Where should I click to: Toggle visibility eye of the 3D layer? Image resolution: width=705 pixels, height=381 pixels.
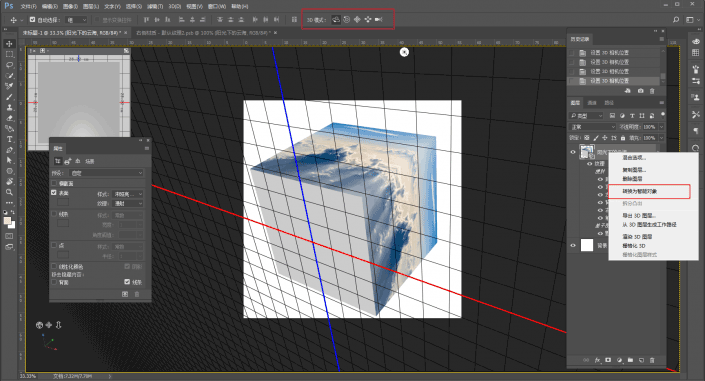(573, 152)
